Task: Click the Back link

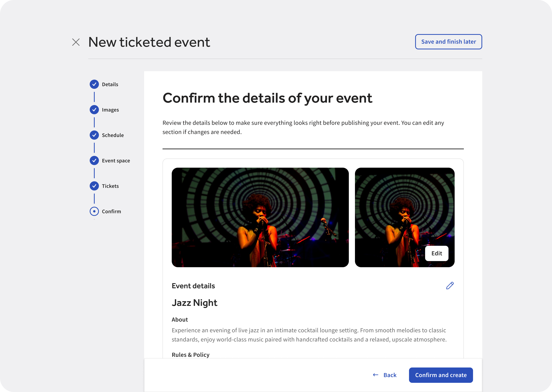Action: pyautogui.click(x=390, y=375)
